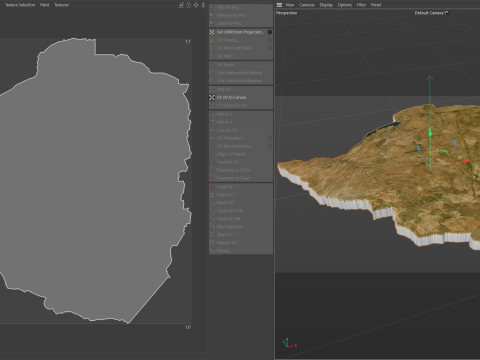Screen dimensions: 480x360
Task: Run the Reset UV command
Action: click(x=241, y=203)
